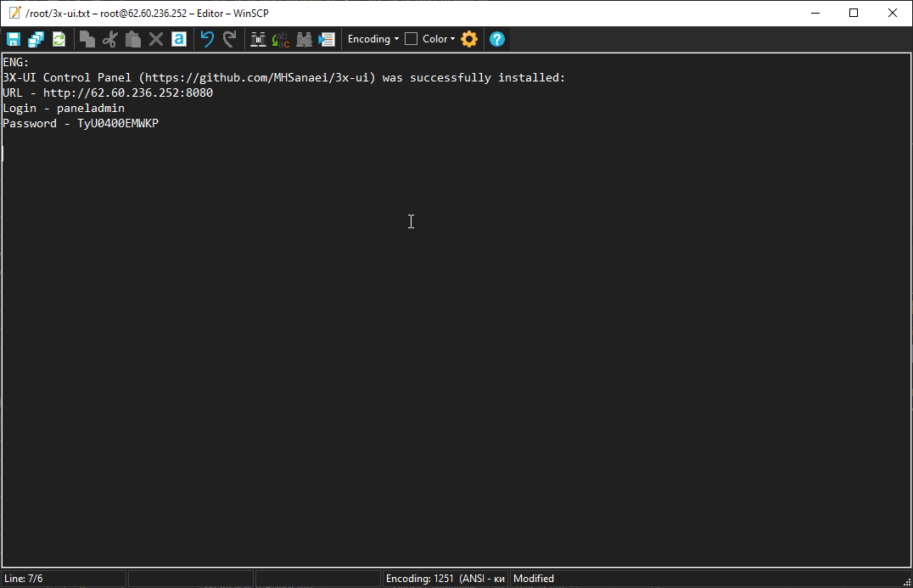The image size is (913, 588).
Task: Reload the file from server
Action: pyautogui.click(x=59, y=39)
